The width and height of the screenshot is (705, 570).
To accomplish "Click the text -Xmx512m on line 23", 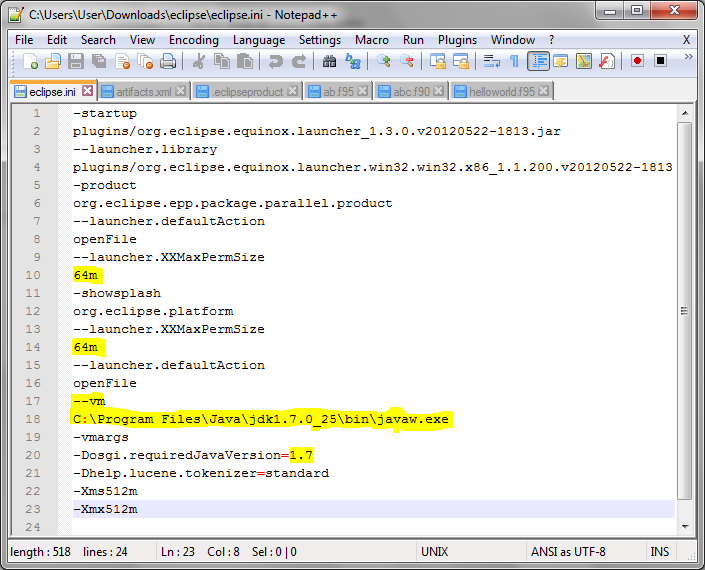I will pyautogui.click(x=105, y=509).
